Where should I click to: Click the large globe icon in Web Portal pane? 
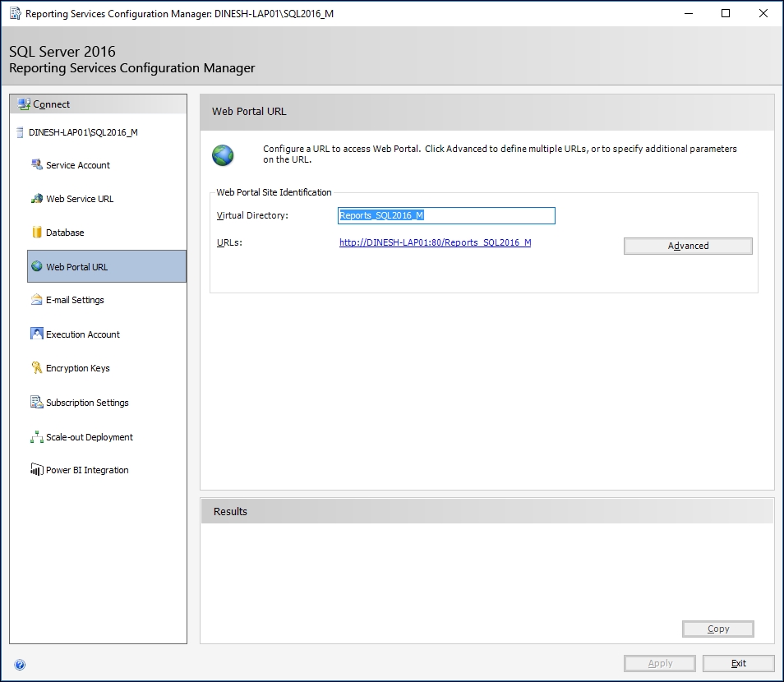[x=223, y=155]
